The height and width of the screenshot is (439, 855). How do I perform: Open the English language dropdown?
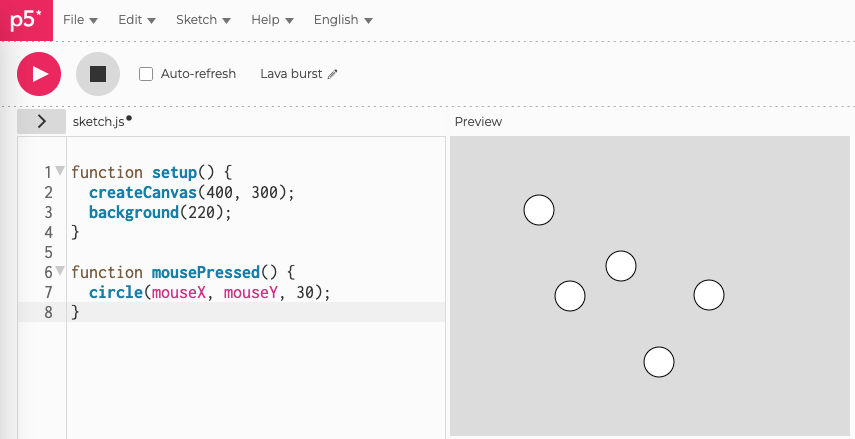(342, 20)
